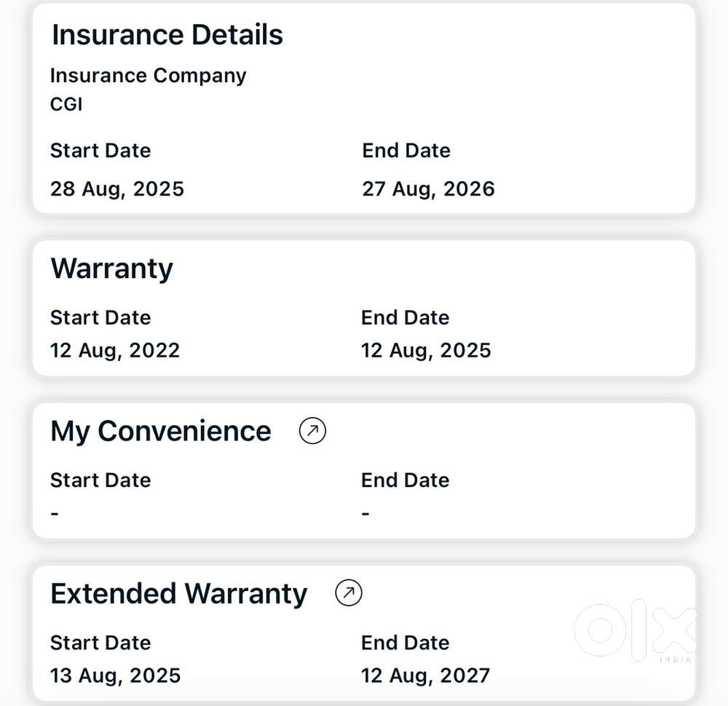Select the Warranty card heading
The width and height of the screenshot is (728, 706).
112,269
